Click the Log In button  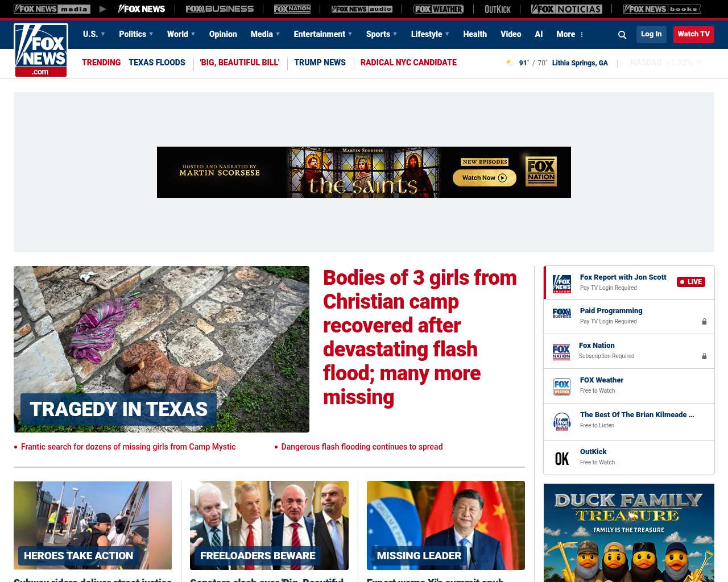coord(651,34)
